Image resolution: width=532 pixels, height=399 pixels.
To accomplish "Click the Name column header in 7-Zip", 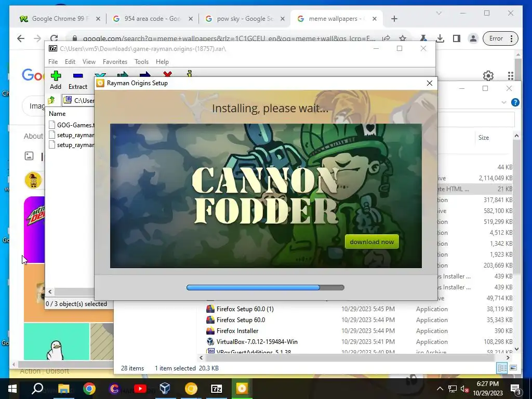I will 57,114.
